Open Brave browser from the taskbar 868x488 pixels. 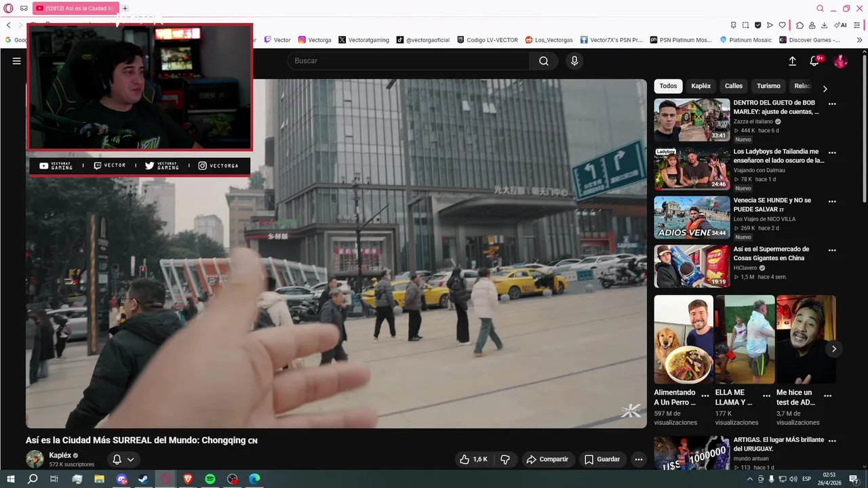tap(188, 479)
